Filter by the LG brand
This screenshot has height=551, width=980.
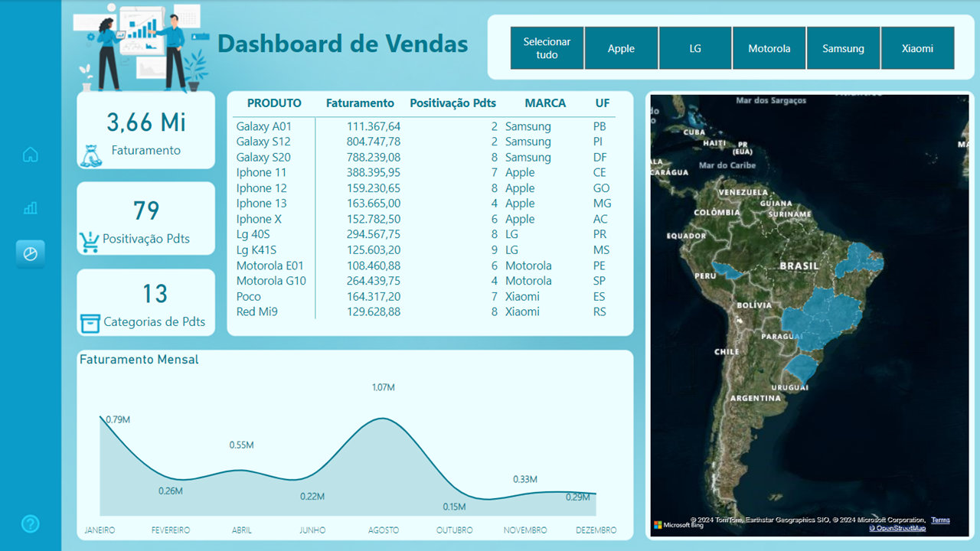click(x=695, y=48)
